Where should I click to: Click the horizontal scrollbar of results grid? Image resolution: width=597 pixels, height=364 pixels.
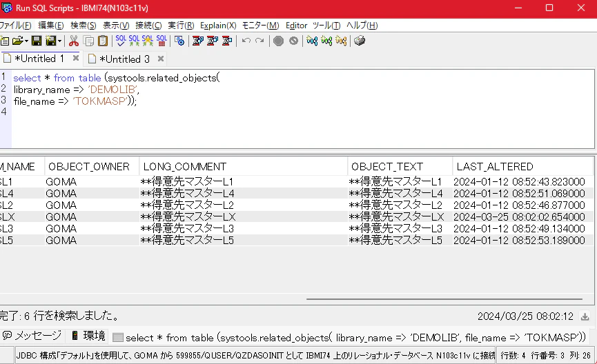point(444,299)
